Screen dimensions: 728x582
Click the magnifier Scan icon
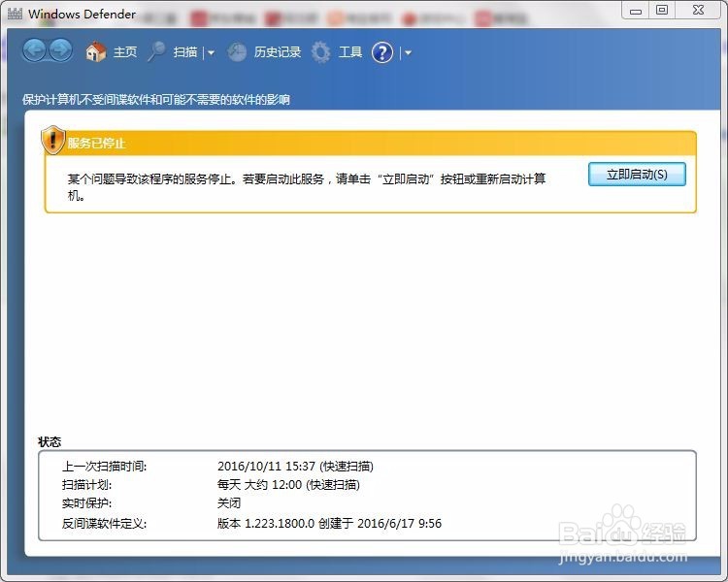156,52
